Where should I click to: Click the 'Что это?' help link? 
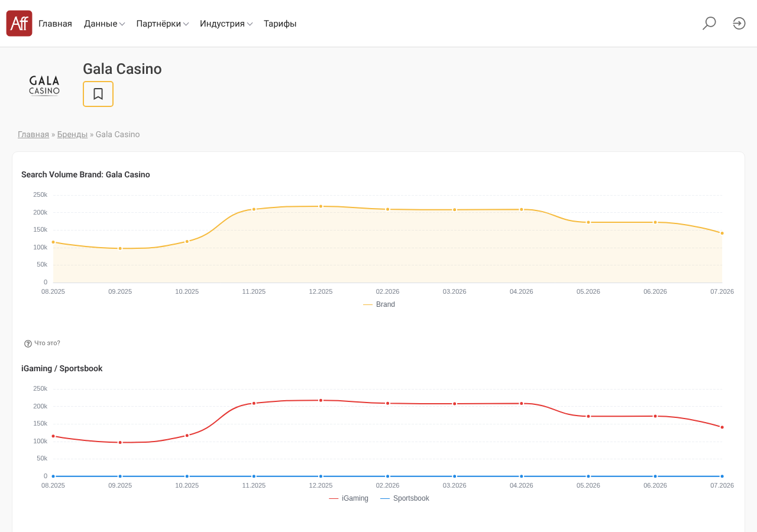tap(47, 343)
